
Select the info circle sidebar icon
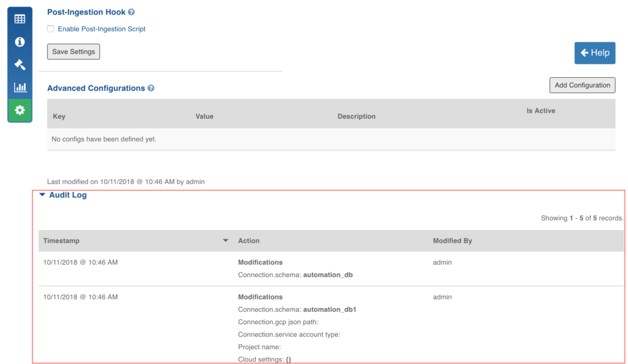point(20,42)
